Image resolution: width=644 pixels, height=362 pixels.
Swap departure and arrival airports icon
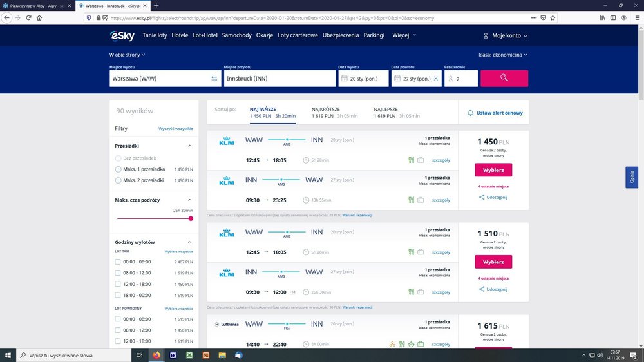[214, 79]
